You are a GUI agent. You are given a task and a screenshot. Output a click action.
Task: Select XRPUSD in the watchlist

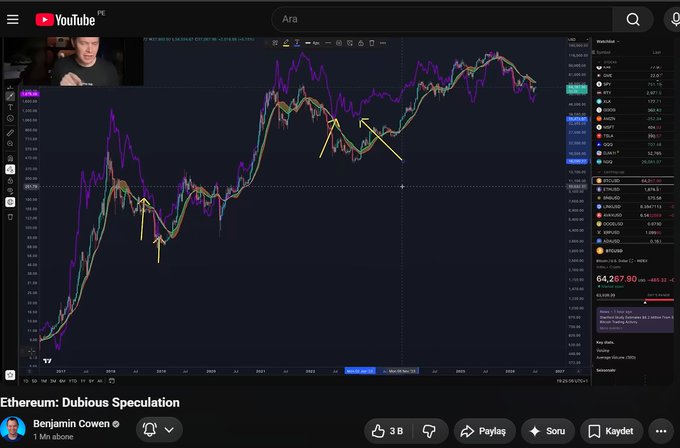pyautogui.click(x=633, y=232)
